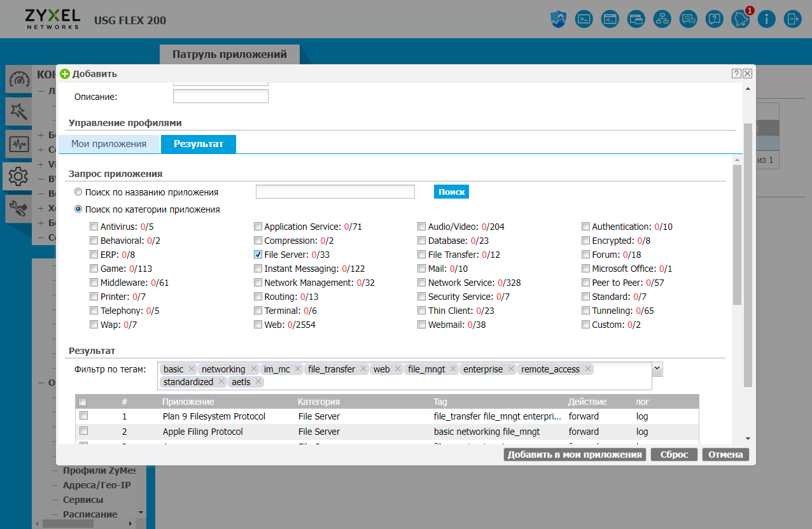This screenshot has height=529, width=812.
Task: Open the Quick Setup wizard wand icon
Action: point(18,112)
